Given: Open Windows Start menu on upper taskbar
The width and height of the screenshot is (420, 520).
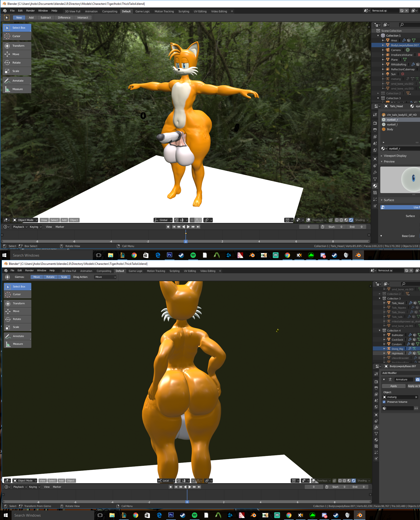Looking at the screenshot, I should click(4, 255).
